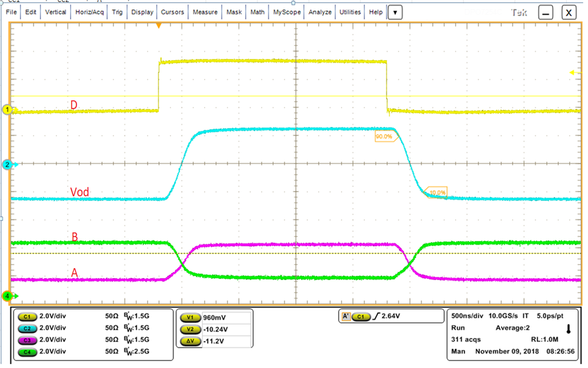
Task: Click the 90.0% reference level annotation
Action: point(385,136)
